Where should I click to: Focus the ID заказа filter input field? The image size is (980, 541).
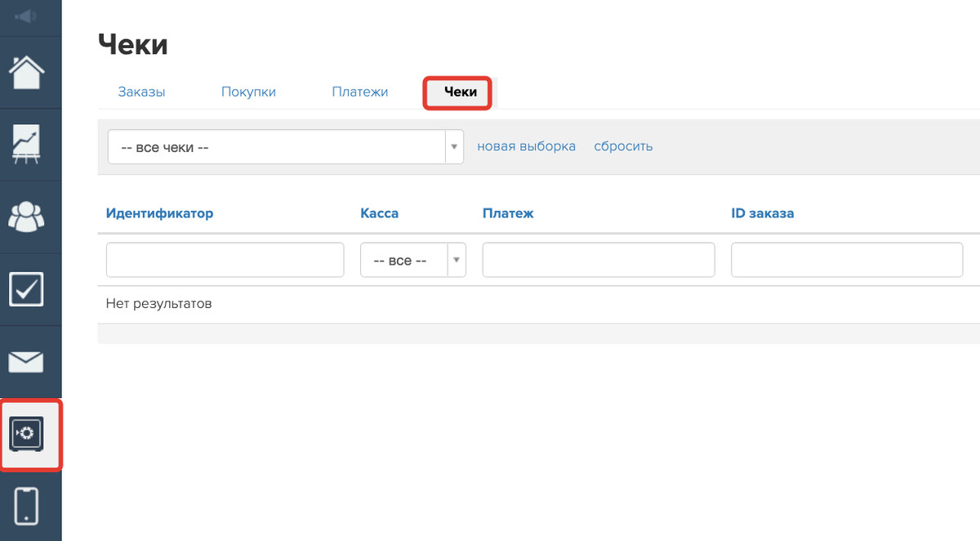click(847, 260)
